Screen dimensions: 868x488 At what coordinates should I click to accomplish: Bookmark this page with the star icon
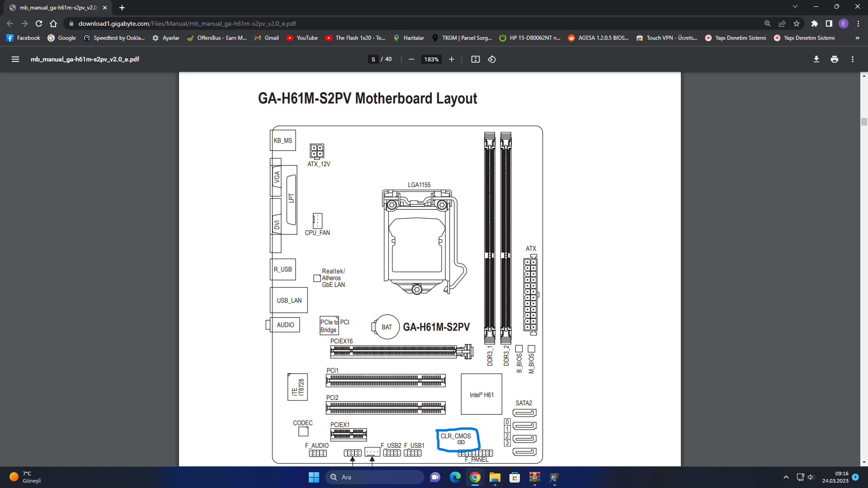click(x=797, y=23)
